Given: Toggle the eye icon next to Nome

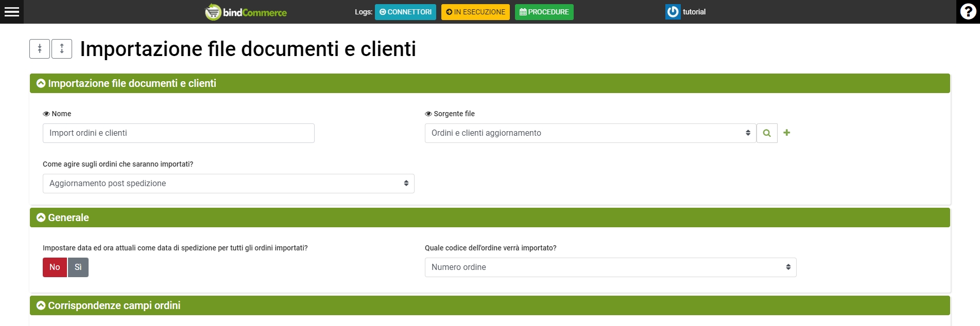Looking at the screenshot, I should tap(46, 114).
